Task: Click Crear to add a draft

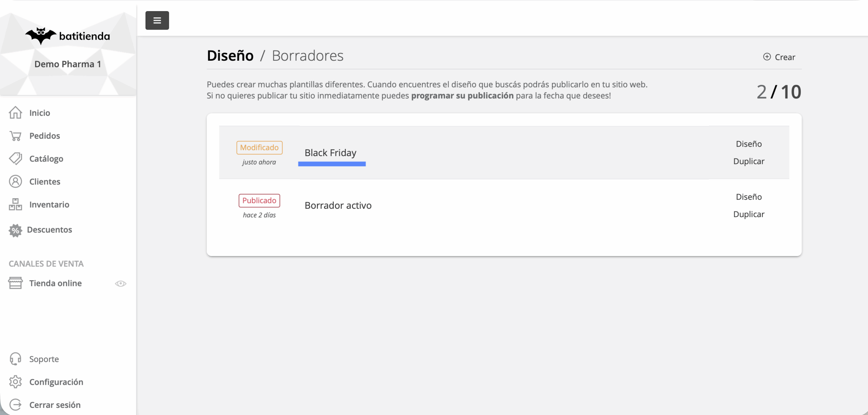Action: (779, 57)
